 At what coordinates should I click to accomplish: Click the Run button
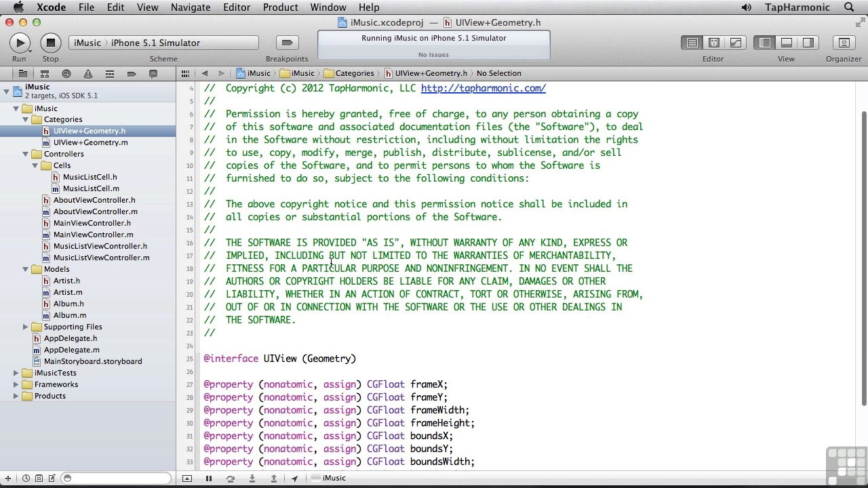pos(20,43)
